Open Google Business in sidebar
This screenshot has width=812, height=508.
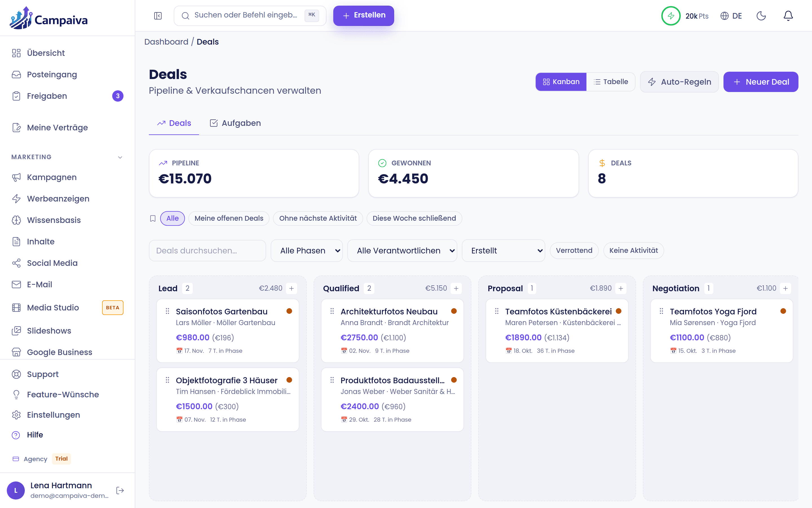point(67,352)
